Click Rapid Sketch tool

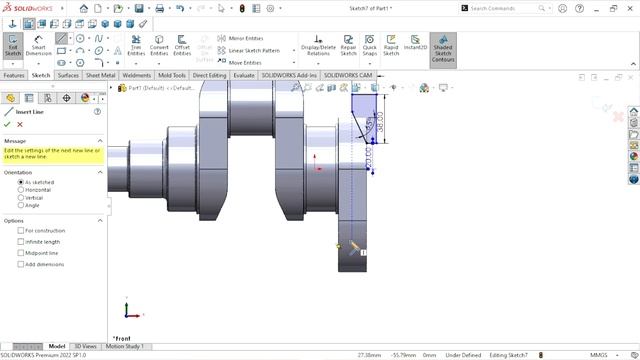391,45
